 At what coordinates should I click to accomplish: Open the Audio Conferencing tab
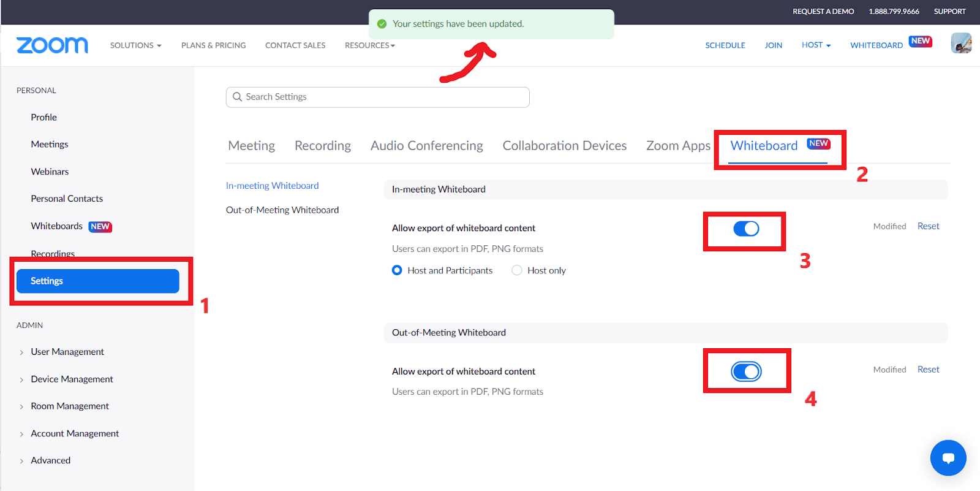point(427,146)
